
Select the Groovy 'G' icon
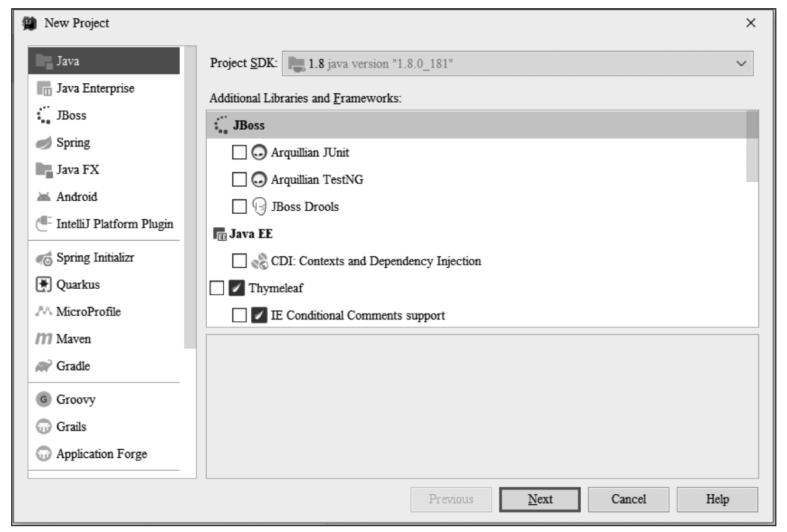(44, 400)
